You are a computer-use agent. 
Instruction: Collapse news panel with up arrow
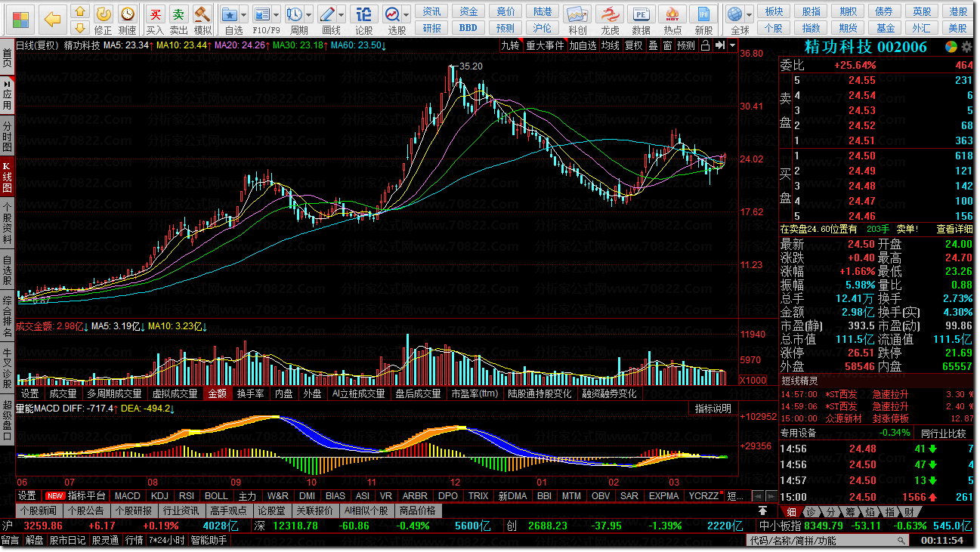point(762,511)
